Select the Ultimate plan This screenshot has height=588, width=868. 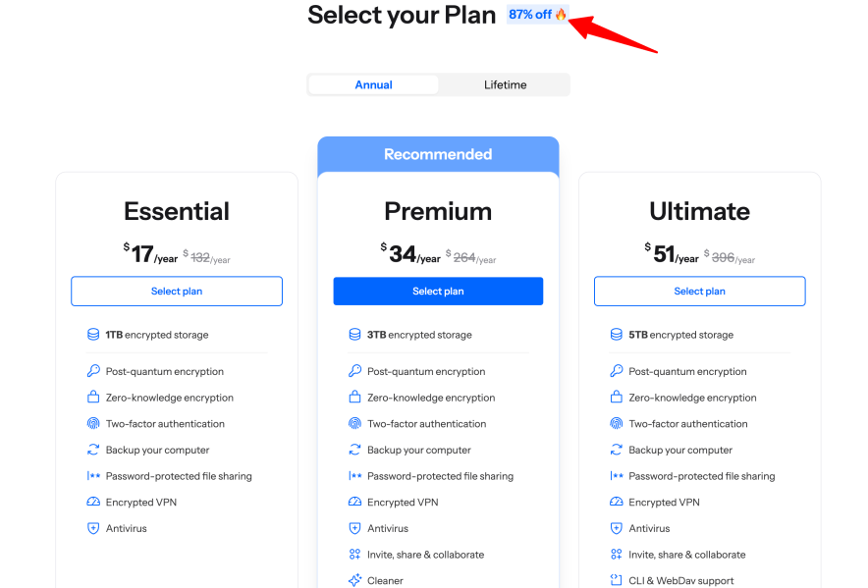click(699, 292)
